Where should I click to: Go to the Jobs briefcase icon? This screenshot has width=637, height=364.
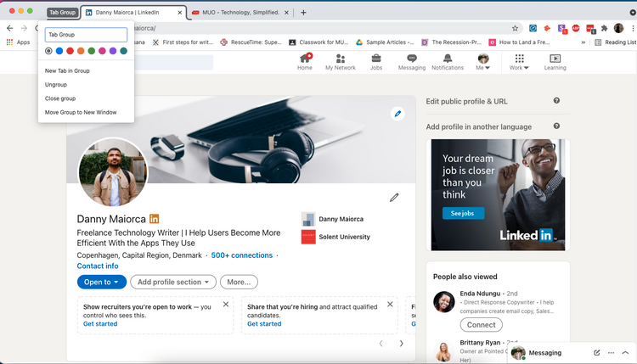[x=375, y=59]
